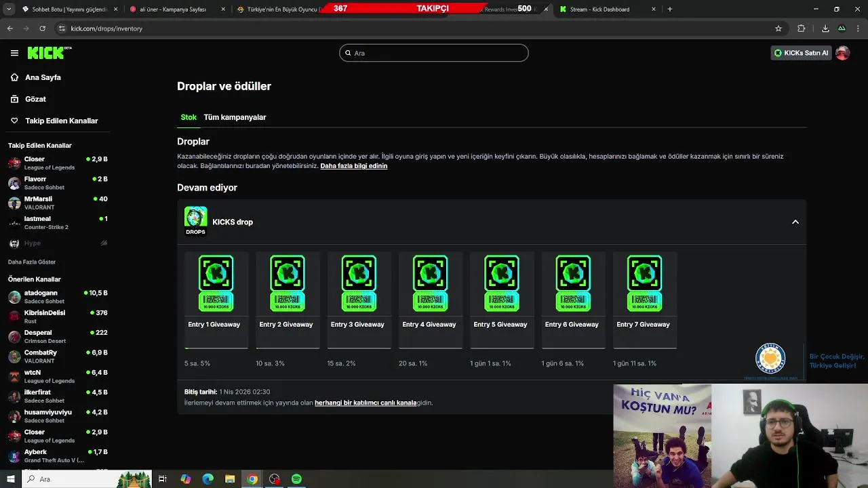Image resolution: width=868 pixels, height=488 pixels.
Task: Reload the page
Action: point(42,28)
